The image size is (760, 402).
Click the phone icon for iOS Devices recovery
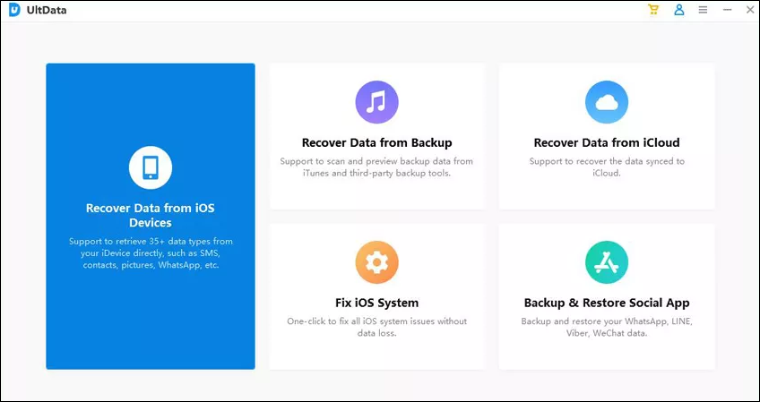[x=150, y=168]
